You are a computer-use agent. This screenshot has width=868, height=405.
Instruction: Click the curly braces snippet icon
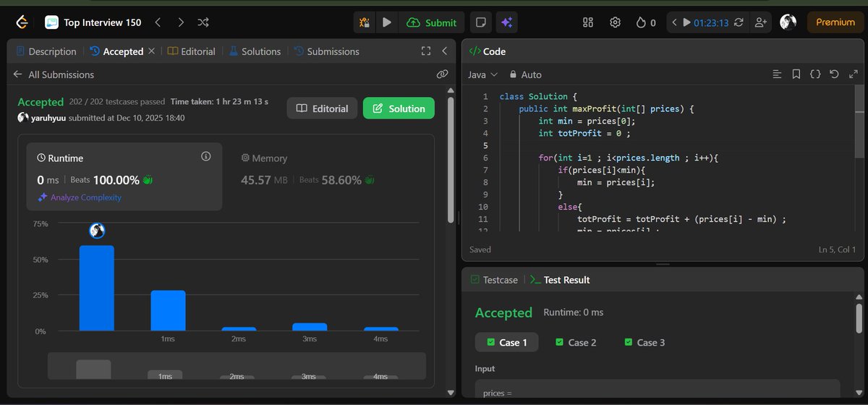(815, 74)
